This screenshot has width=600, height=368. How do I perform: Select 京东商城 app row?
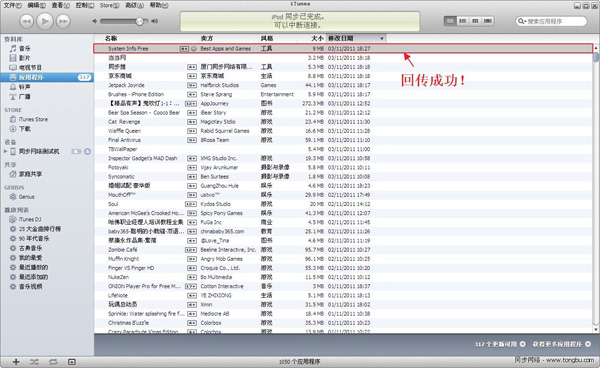(343, 76)
